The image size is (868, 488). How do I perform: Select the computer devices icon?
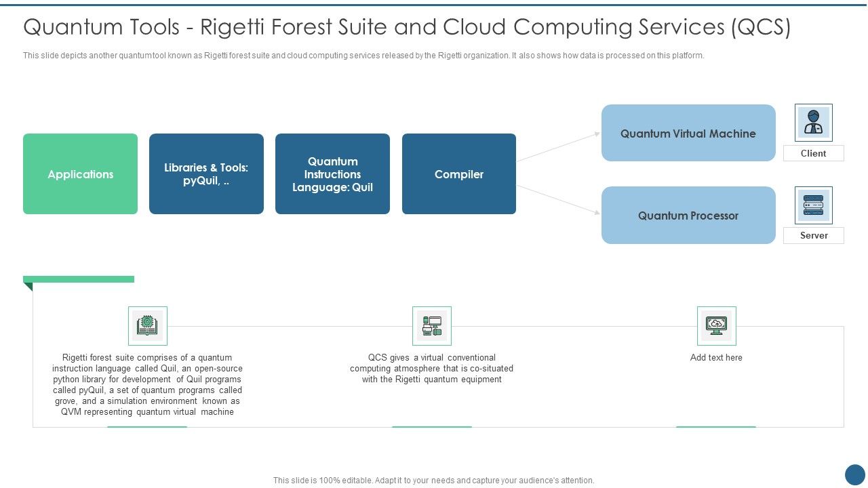[x=432, y=326]
